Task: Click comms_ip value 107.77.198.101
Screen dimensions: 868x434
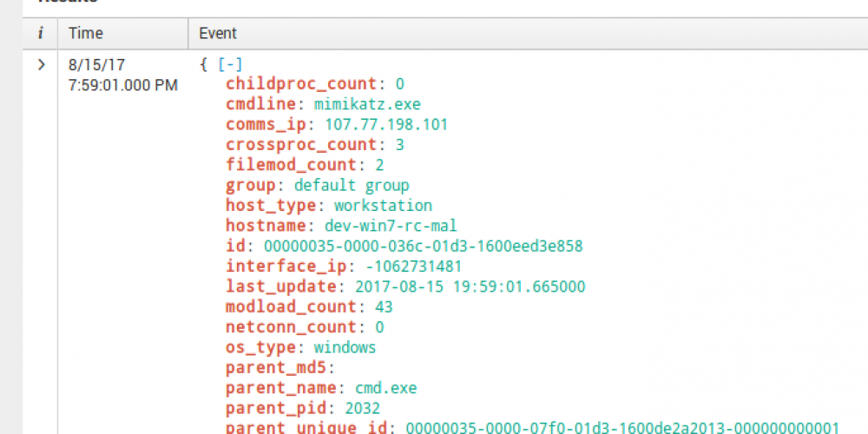Action: 386,124
